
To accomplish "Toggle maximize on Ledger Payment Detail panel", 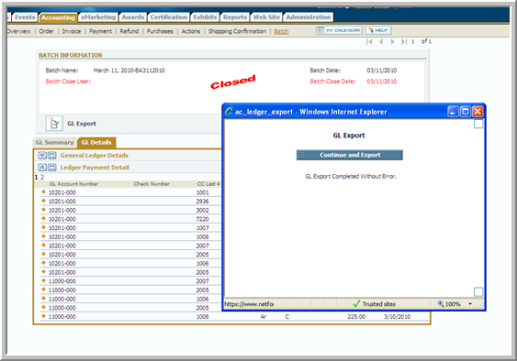I will (x=52, y=167).
